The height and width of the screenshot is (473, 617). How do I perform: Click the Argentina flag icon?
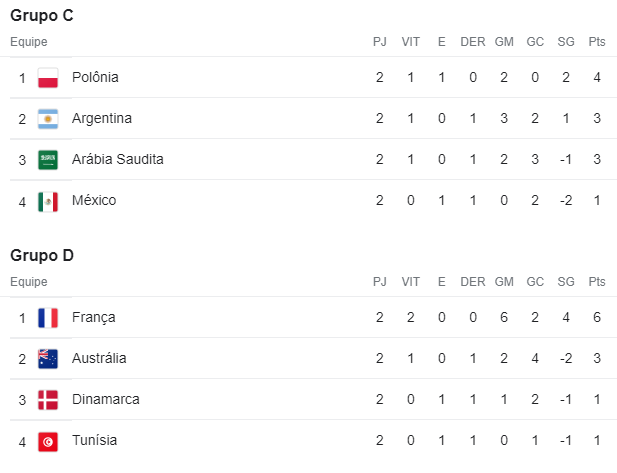[48, 119]
